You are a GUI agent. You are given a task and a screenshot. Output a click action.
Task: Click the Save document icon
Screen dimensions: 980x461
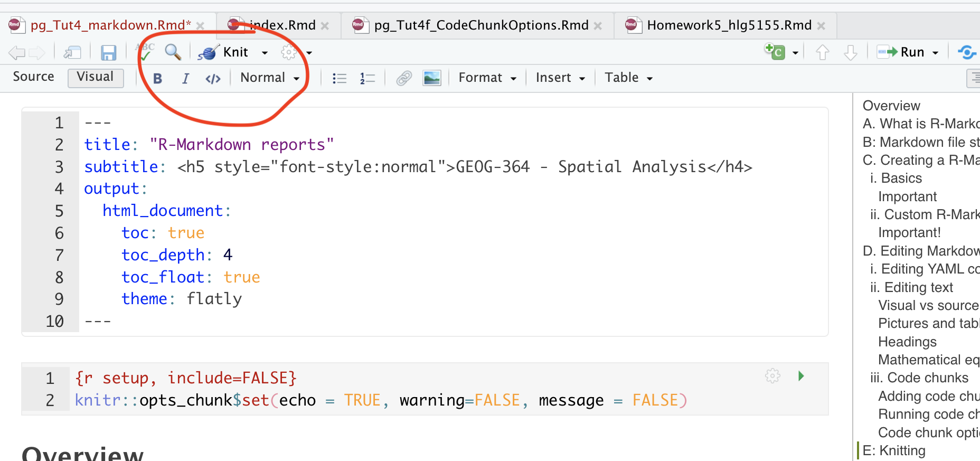pos(108,52)
